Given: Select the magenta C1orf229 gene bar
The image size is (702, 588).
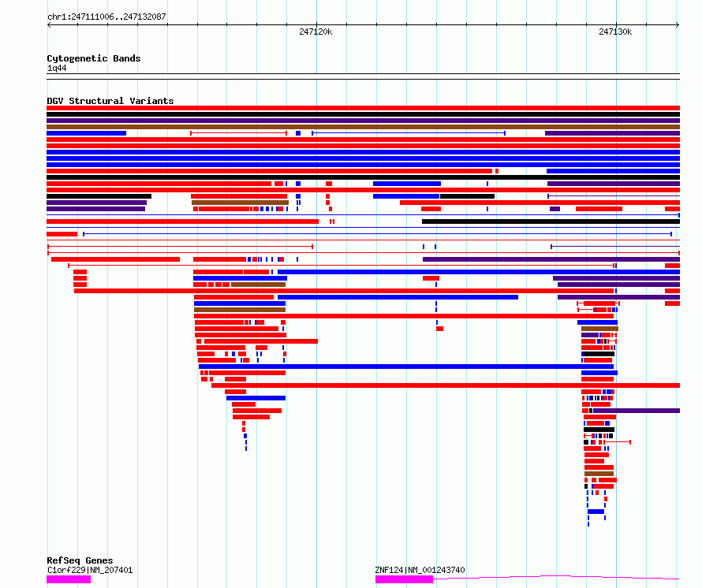Looking at the screenshot, I should pos(69,579).
